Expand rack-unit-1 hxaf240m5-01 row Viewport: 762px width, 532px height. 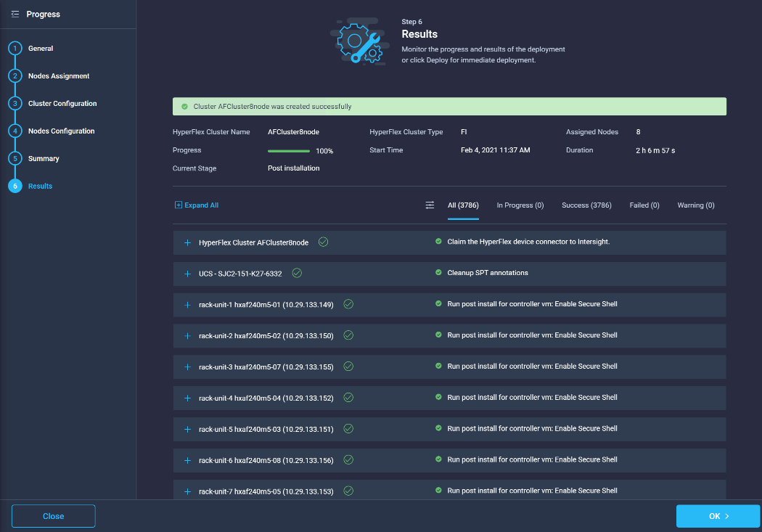click(187, 305)
